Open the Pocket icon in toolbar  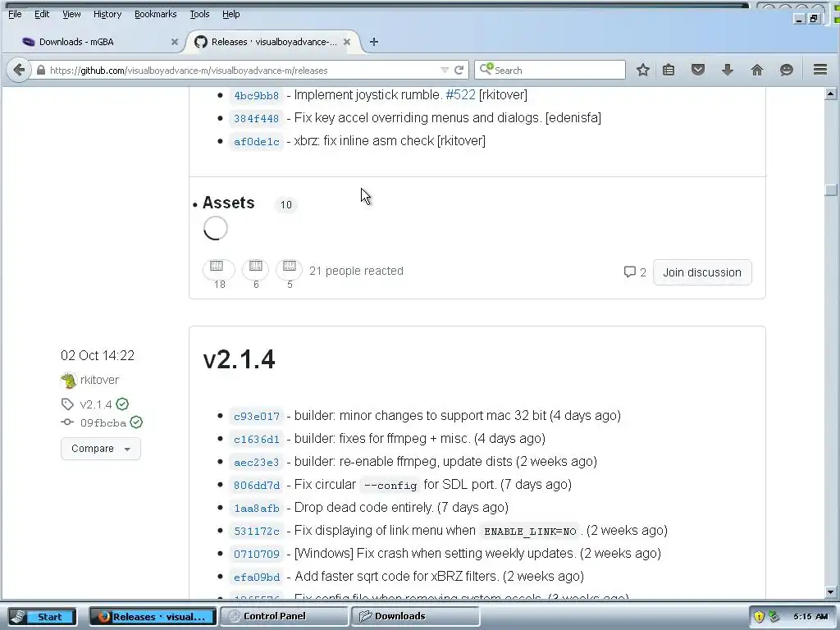pos(697,70)
